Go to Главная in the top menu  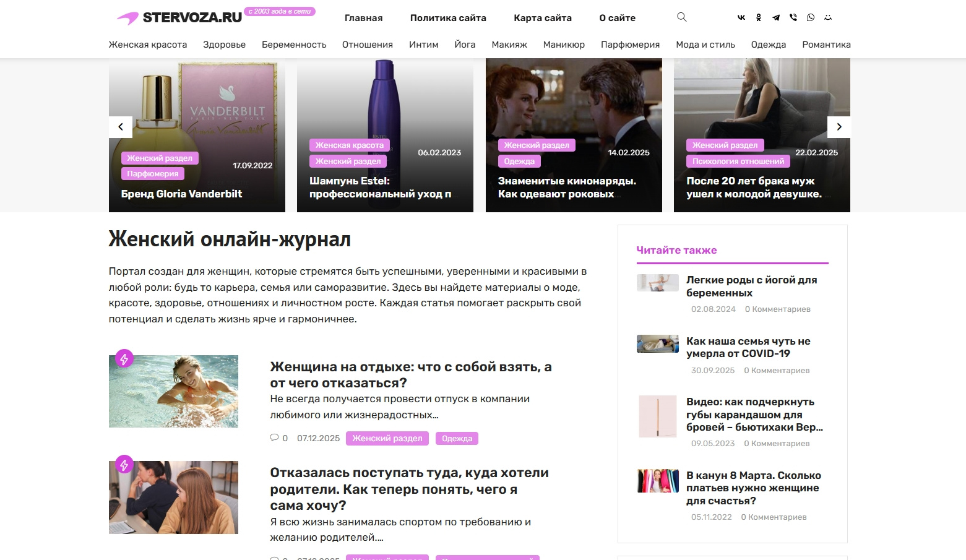tap(363, 18)
